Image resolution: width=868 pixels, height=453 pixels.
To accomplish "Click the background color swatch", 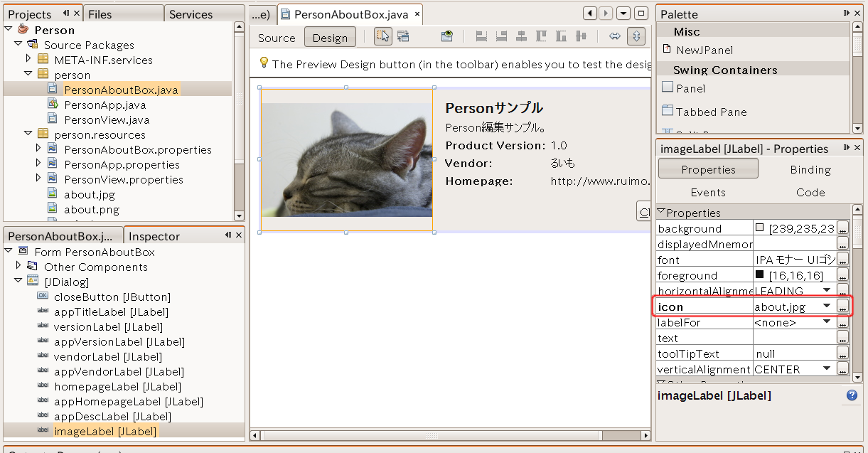I will [x=760, y=228].
